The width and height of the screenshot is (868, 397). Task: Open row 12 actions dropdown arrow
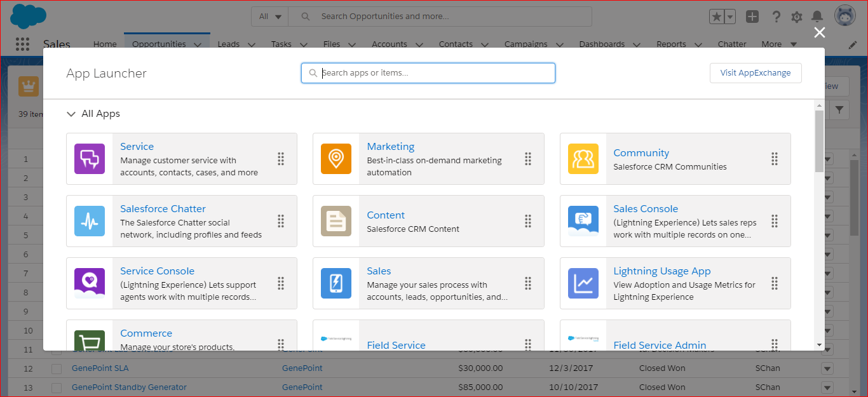[x=827, y=368]
